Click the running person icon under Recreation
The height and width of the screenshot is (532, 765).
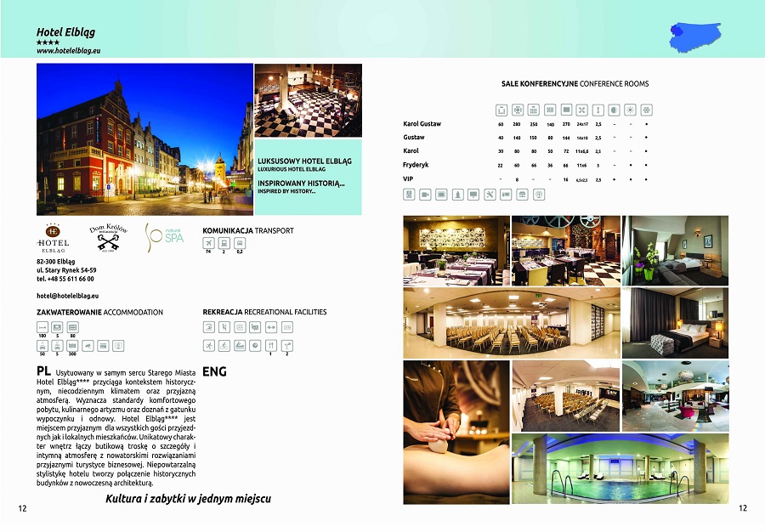pos(209,346)
